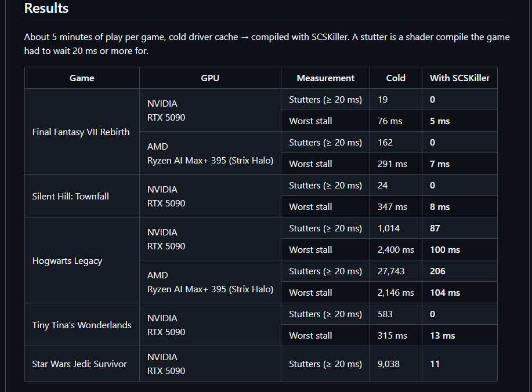Viewport: 532px width, 392px height.
Task: Select the Tiny Tina's Wonderlands cell
Action: 82,325
